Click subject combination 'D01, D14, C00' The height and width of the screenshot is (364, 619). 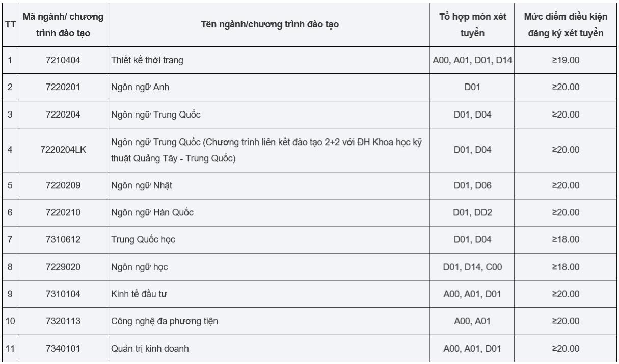point(472,266)
